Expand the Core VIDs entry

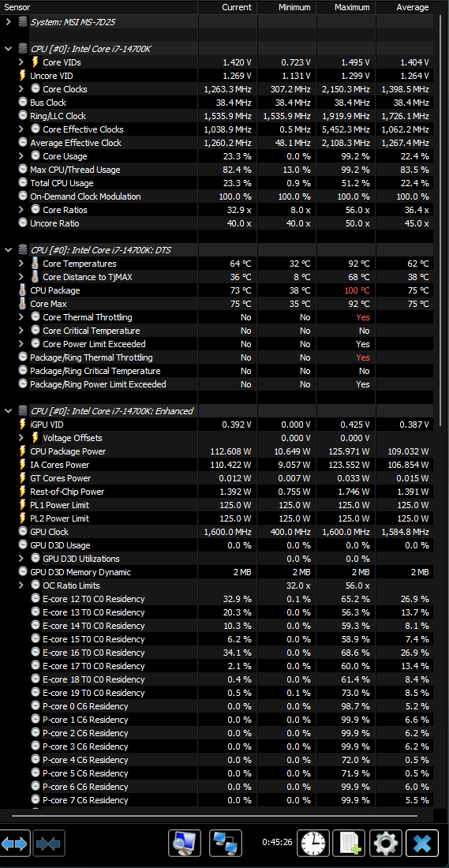(21, 62)
